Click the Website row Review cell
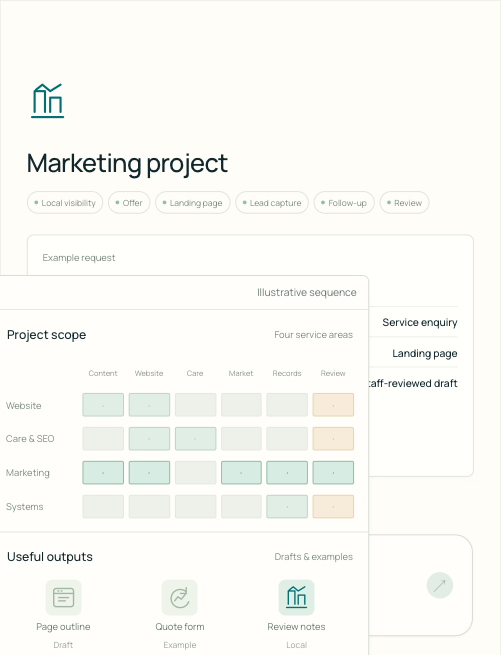501x655 pixels. [x=333, y=405]
